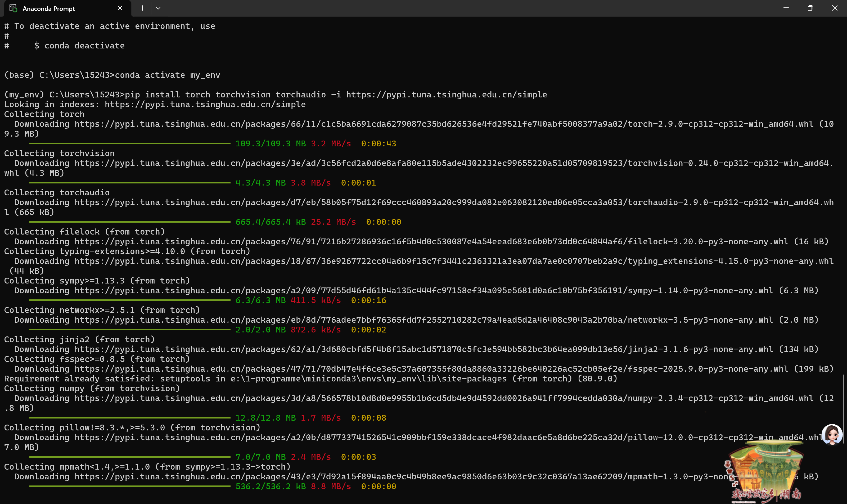The image size is (847, 504).
Task: Click the '2.4 MB/s' speed value
Action: (x=311, y=457)
